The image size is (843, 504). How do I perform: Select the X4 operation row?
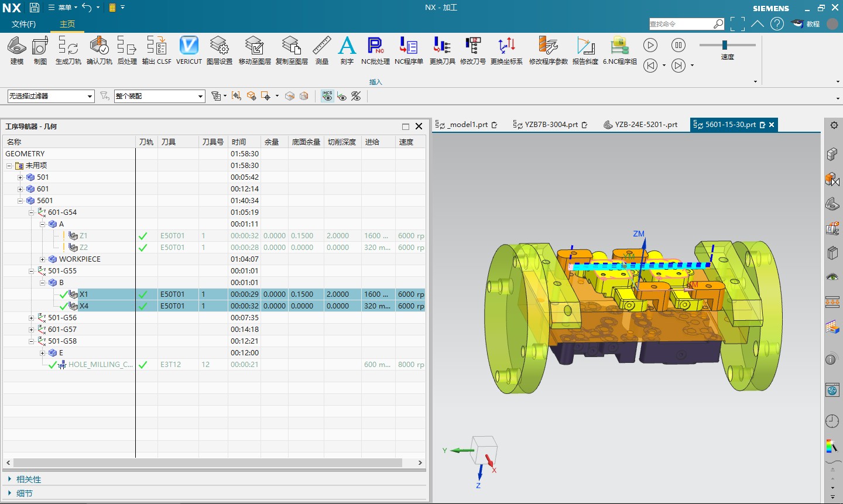(x=214, y=306)
